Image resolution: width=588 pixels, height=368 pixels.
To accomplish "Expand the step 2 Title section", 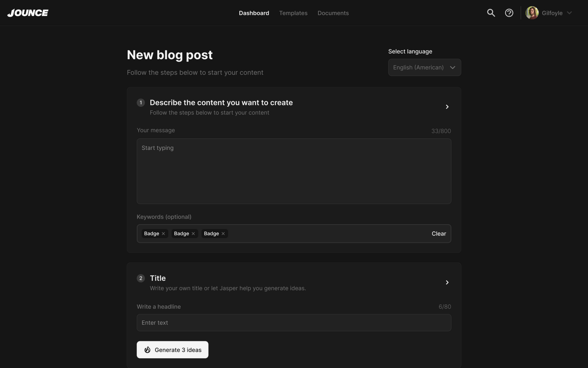I will (447, 282).
